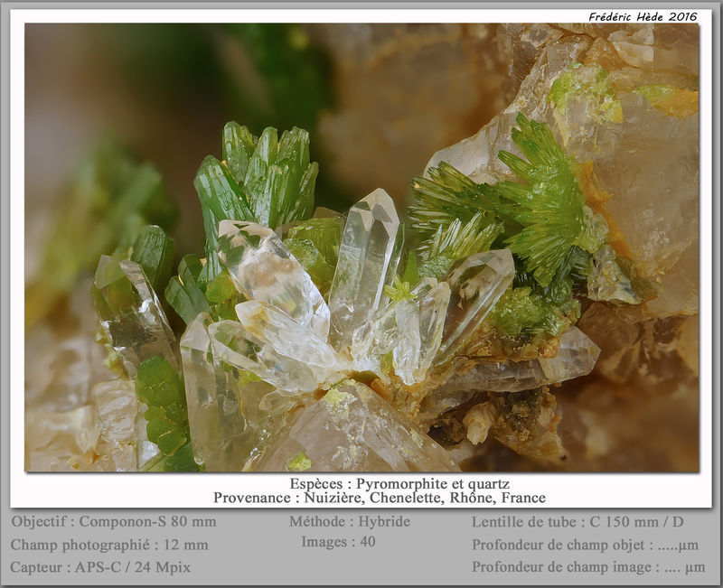Click the Profondeur de champ objet line
Image resolution: width=723 pixels, height=588 pixels.
585,545
